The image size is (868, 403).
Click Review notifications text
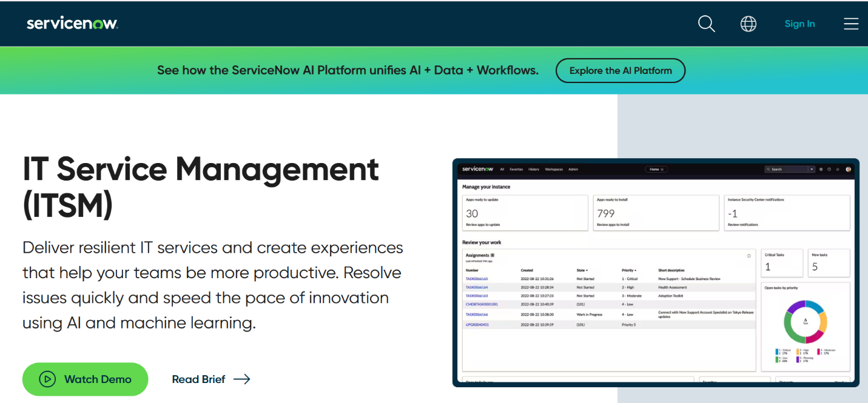click(x=743, y=225)
